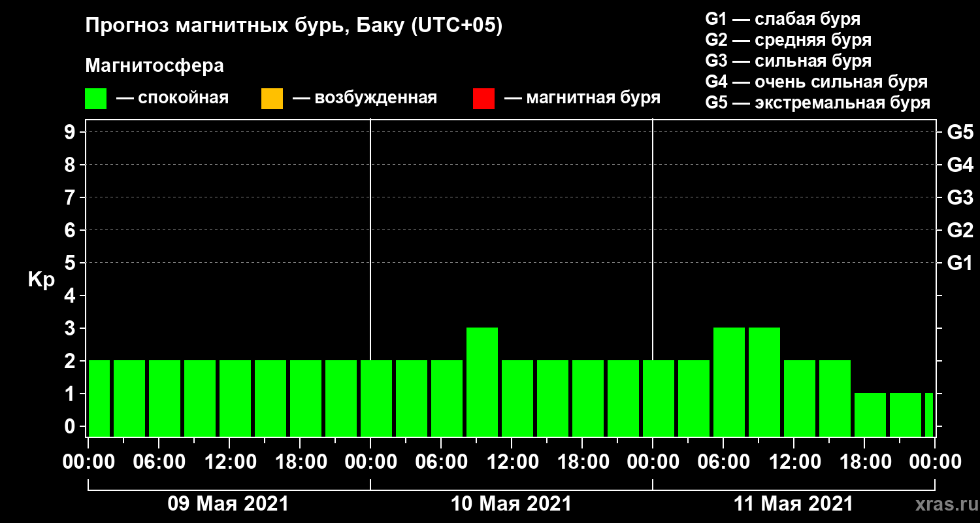Click the '10 Мая 2021' date label

pos(511,504)
